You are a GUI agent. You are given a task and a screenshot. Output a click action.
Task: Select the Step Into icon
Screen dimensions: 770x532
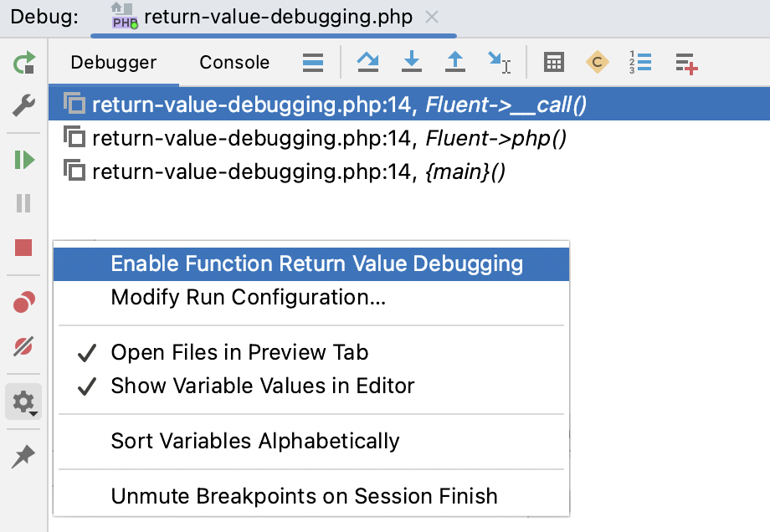coord(412,62)
